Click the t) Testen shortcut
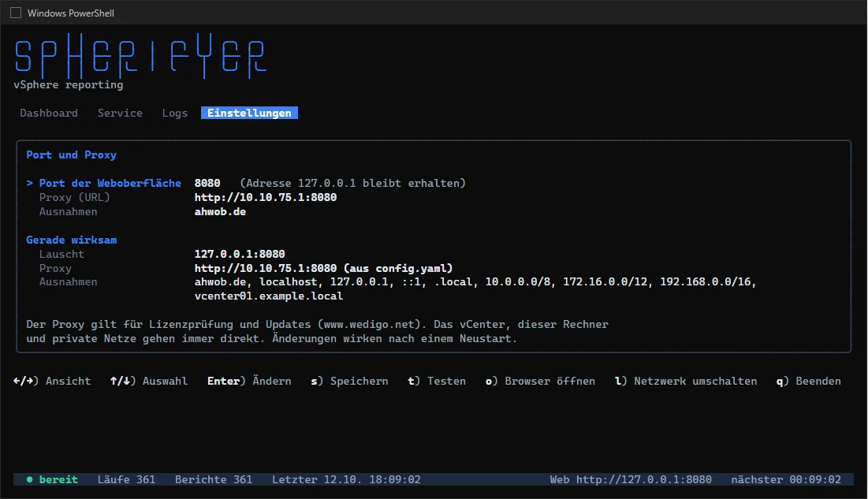This screenshot has width=868, height=499. pos(437,381)
